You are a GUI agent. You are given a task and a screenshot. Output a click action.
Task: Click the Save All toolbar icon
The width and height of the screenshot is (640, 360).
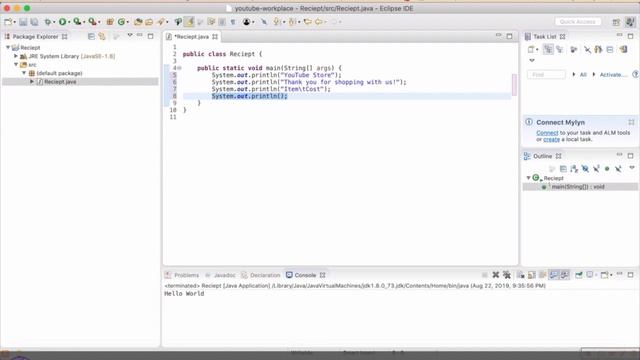pyautogui.click(x=34, y=22)
